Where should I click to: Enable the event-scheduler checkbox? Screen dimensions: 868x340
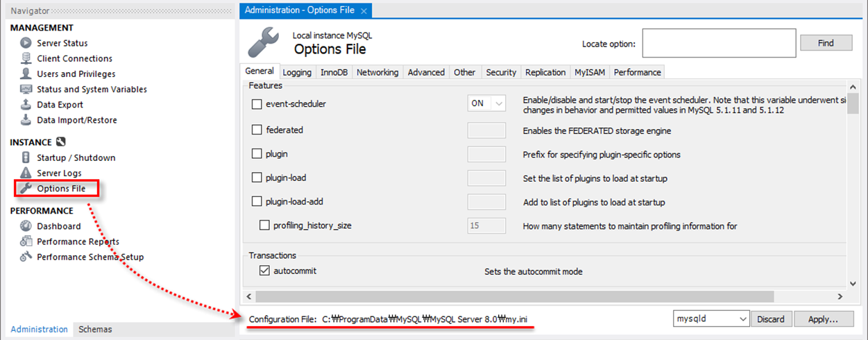257,103
